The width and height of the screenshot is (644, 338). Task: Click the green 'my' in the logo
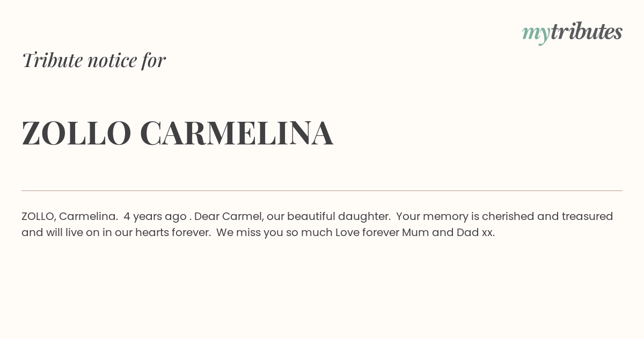point(536,35)
